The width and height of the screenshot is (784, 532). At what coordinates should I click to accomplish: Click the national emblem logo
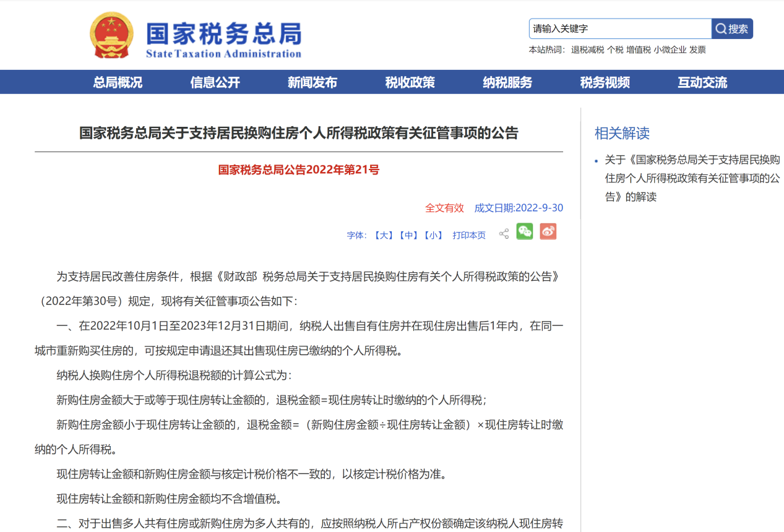point(111,35)
